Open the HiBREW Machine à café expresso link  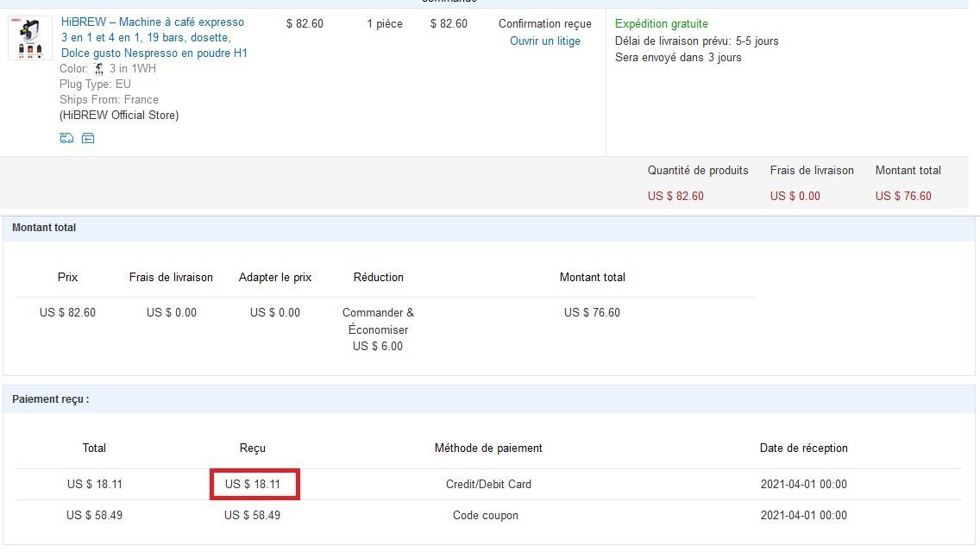(x=154, y=37)
